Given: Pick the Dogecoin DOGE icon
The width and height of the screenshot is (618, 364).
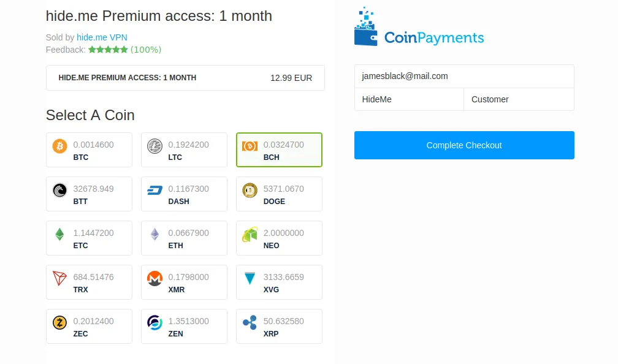Looking at the screenshot, I should [x=250, y=190].
